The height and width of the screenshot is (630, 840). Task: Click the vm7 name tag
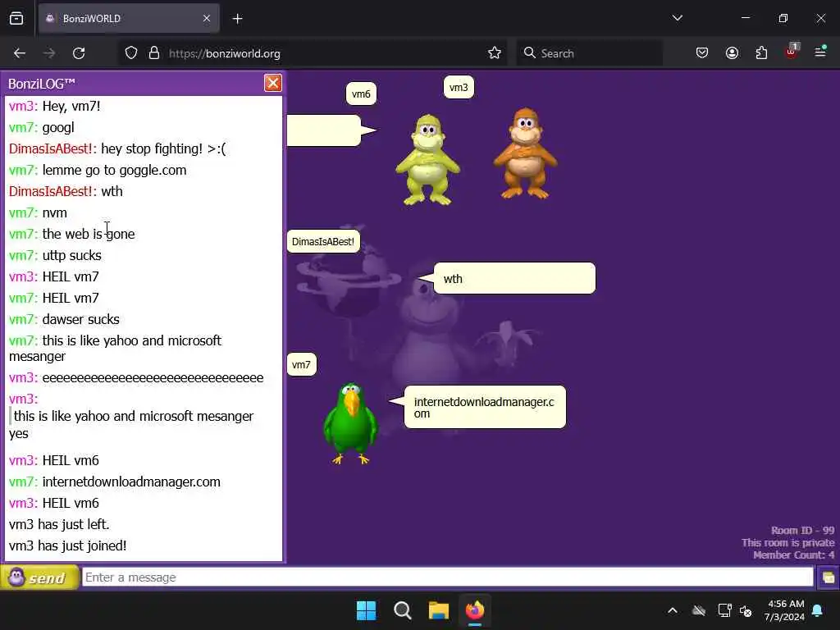tap(301, 365)
